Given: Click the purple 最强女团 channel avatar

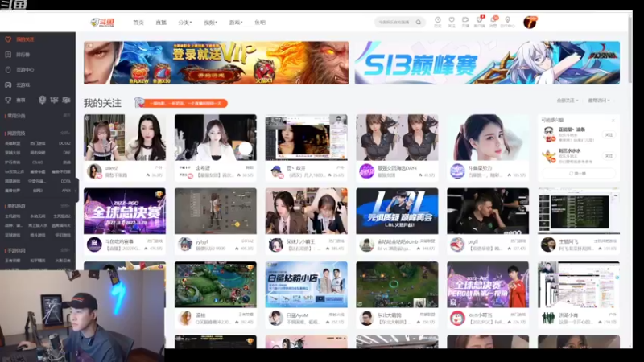Looking at the screenshot, I should pyautogui.click(x=367, y=171).
